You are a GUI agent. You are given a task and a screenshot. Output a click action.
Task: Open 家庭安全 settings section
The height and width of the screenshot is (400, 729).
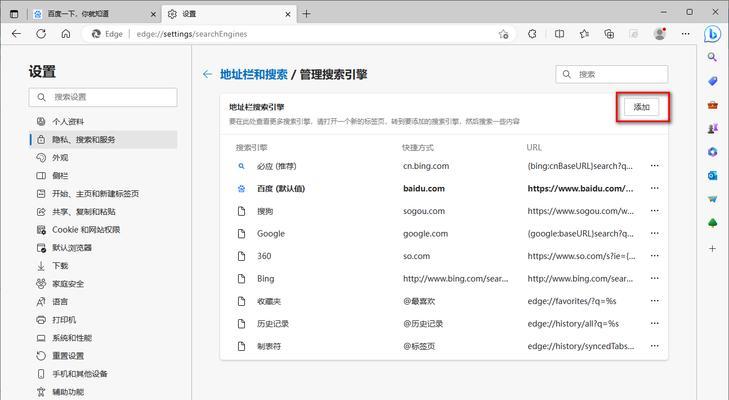(103, 284)
